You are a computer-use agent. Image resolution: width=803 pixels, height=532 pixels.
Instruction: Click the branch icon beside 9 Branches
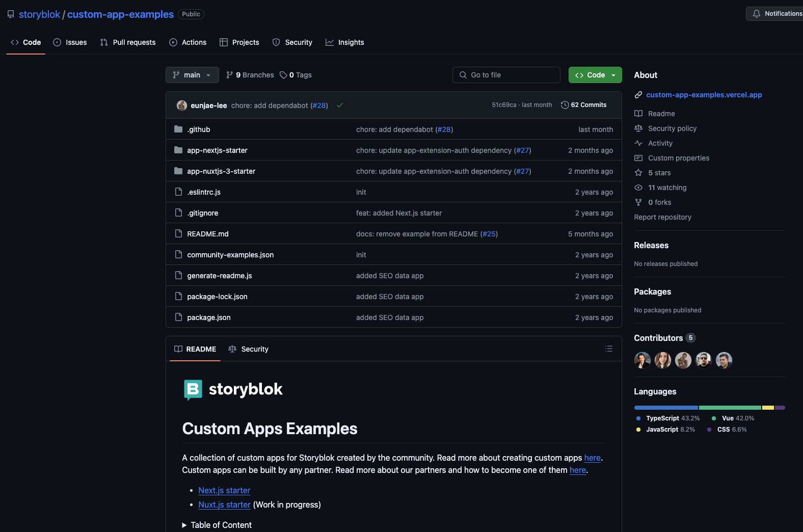pyautogui.click(x=230, y=75)
